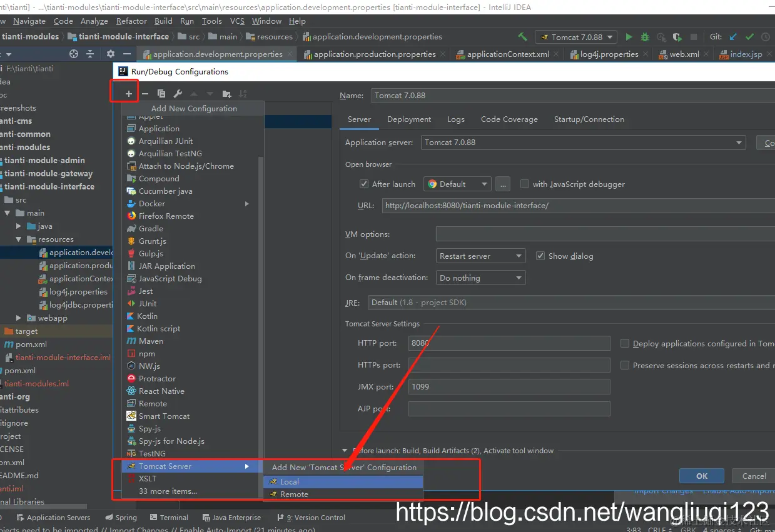Click the Name input field
Image resolution: width=775 pixels, height=532 pixels.
click(573, 96)
